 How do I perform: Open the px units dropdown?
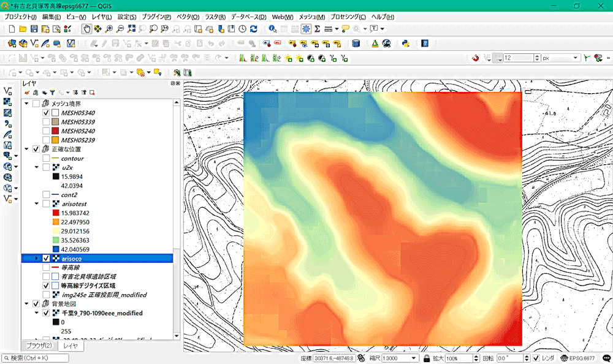pos(560,58)
